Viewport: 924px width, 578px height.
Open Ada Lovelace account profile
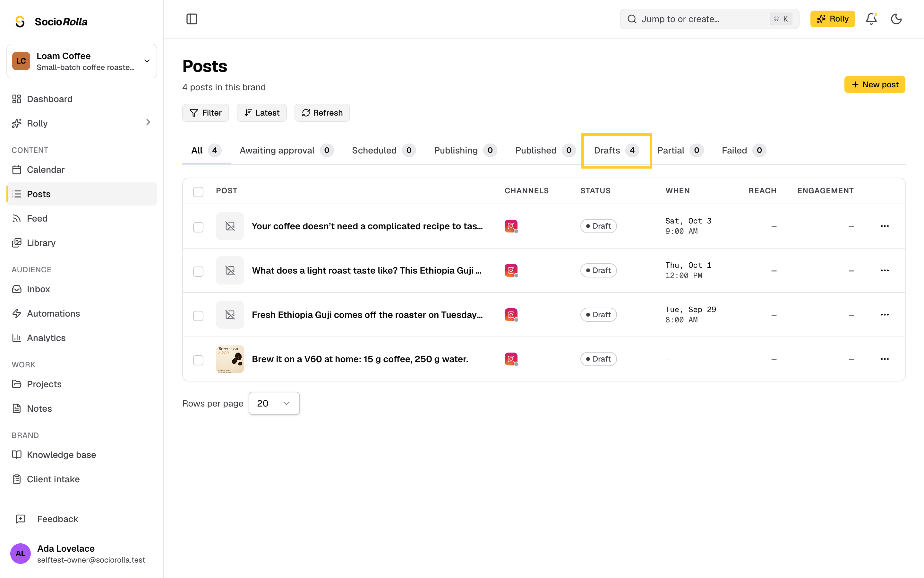tap(82, 554)
